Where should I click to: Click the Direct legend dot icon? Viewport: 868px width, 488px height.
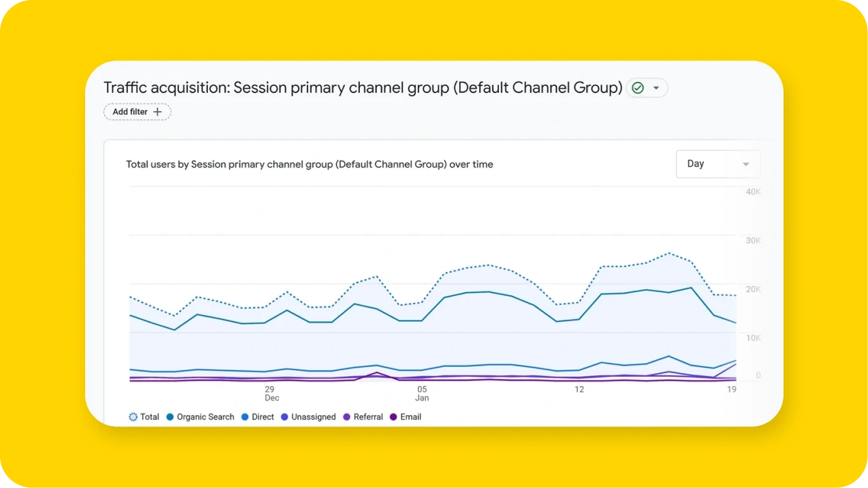tap(245, 417)
